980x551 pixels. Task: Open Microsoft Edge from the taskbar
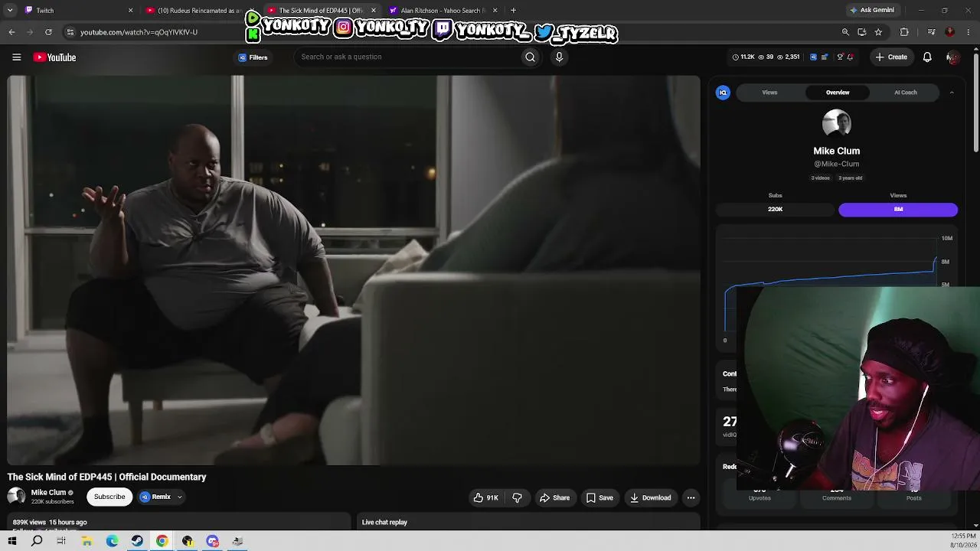112,541
